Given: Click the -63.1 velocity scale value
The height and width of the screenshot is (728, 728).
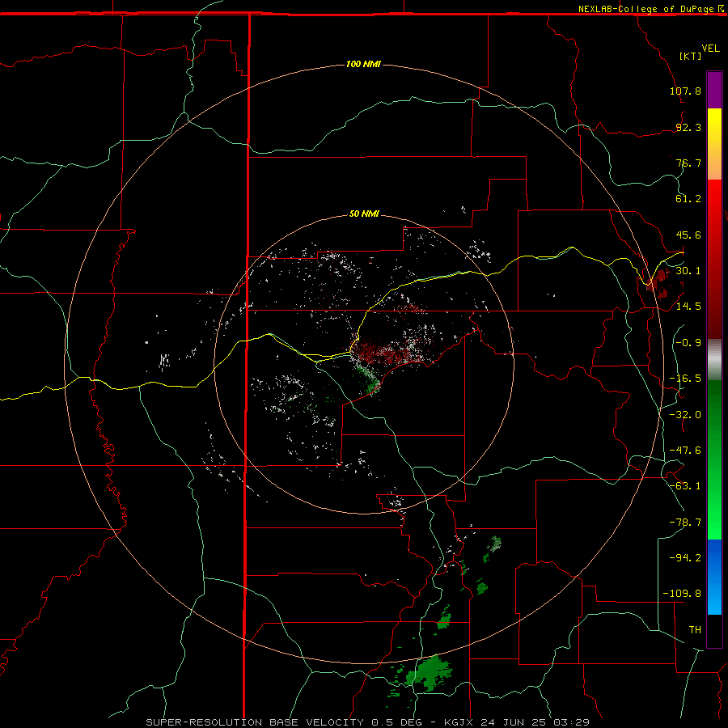Looking at the screenshot, I should click(x=685, y=486).
